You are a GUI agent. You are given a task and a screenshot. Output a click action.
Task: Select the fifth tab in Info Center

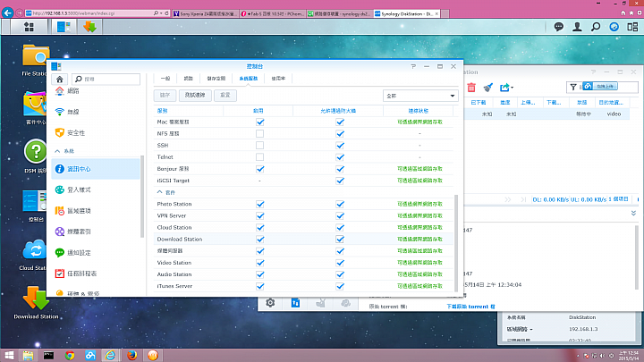coord(278,79)
